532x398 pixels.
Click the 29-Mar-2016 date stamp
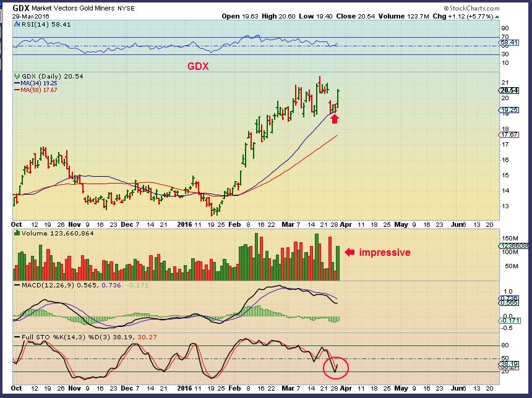click(31, 16)
